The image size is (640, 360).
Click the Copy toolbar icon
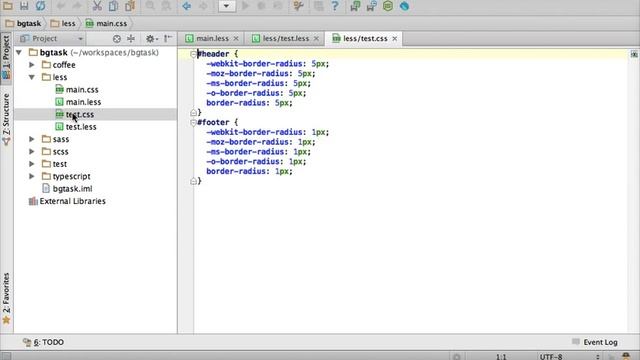tap(113, 6)
